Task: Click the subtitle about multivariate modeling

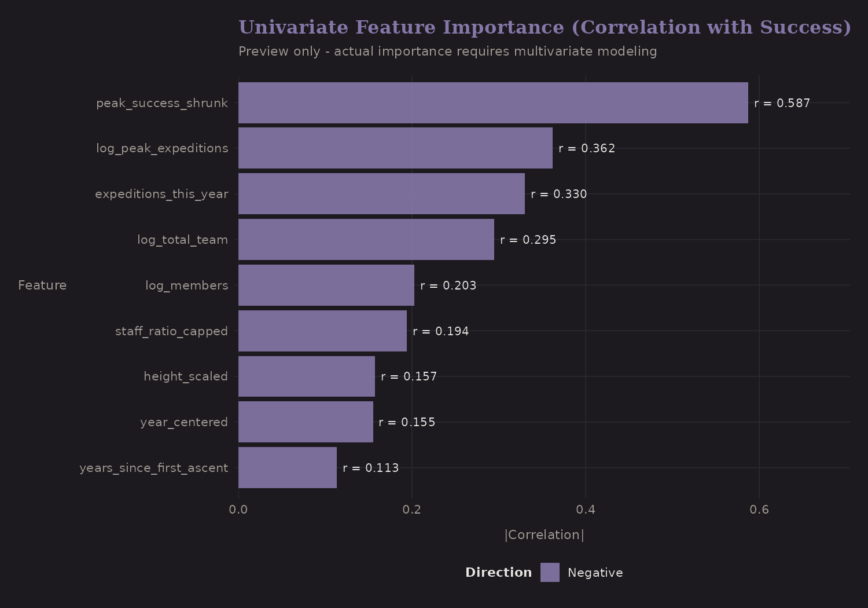Action: click(x=447, y=52)
